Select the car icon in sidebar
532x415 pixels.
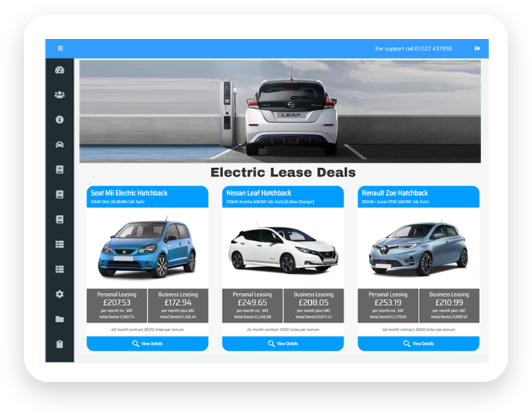pos(59,144)
